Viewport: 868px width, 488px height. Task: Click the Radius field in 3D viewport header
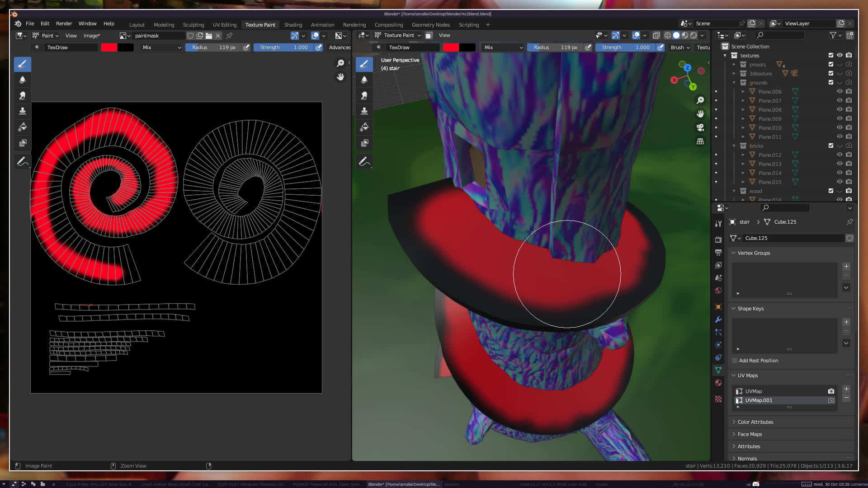point(555,47)
